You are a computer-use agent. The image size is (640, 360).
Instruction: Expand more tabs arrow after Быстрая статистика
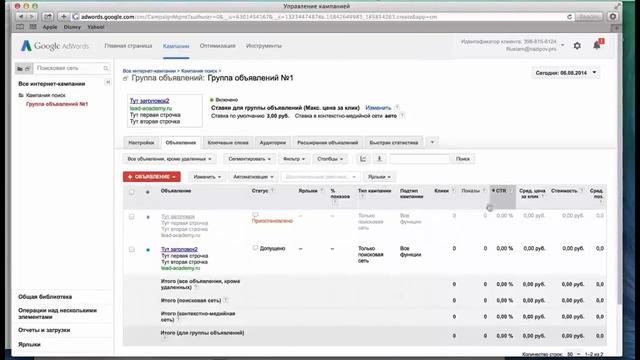point(432,142)
